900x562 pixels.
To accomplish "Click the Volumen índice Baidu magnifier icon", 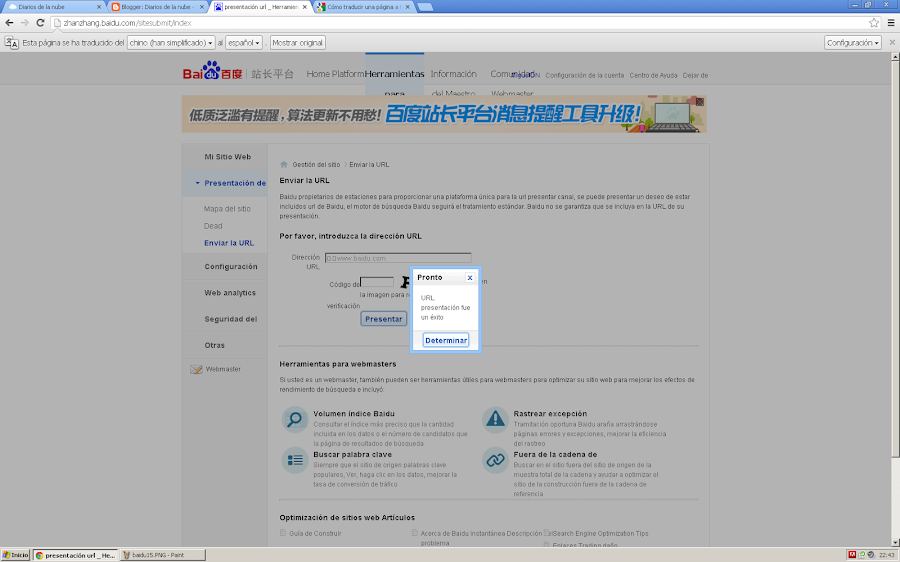I will [295, 419].
